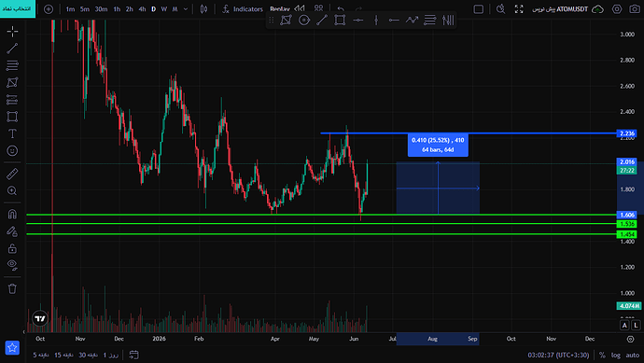Switch to 4h timeframe
This screenshot has width=644, height=363.
click(142, 9)
